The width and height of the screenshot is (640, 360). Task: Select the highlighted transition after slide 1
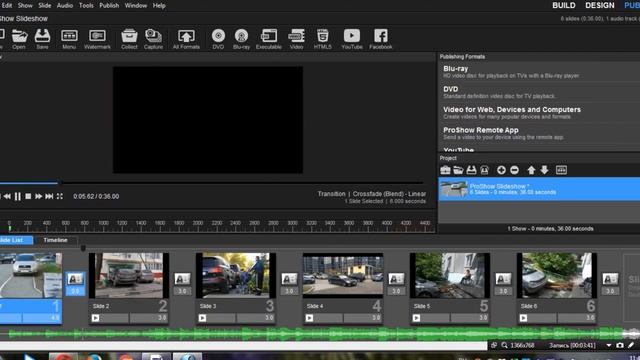tap(75, 279)
